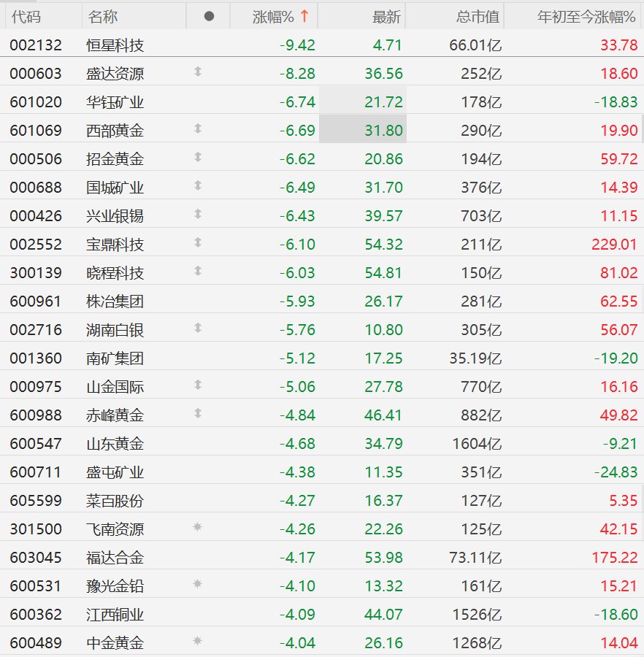Click latest price 39.57
Viewport: 644px width, 657px height.
pyautogui.click(x=383, y=216)
